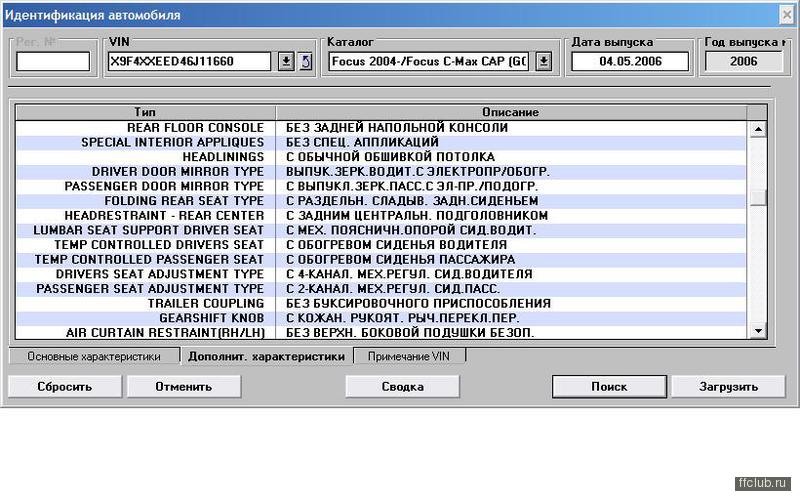Select the GEARSHIFT KNOB row
The width and height of the screenshot is (800, 500).
pos(381,318)
